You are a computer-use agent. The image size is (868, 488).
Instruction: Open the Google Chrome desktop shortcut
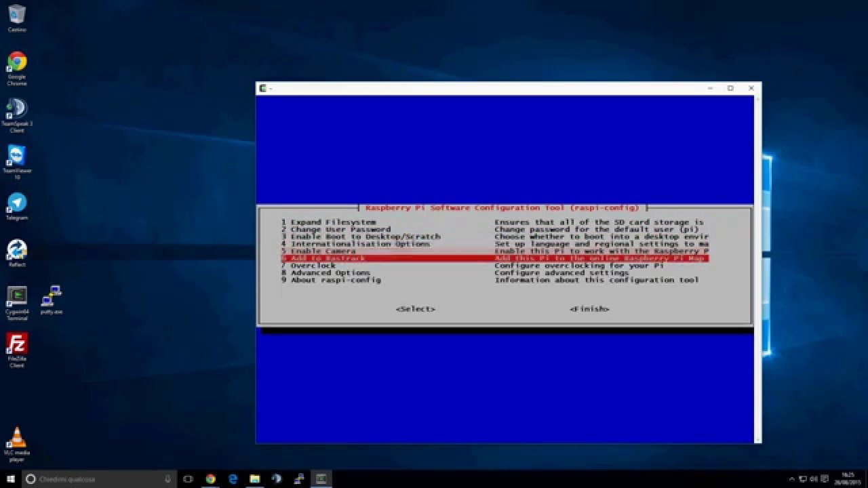click(17, 68)
